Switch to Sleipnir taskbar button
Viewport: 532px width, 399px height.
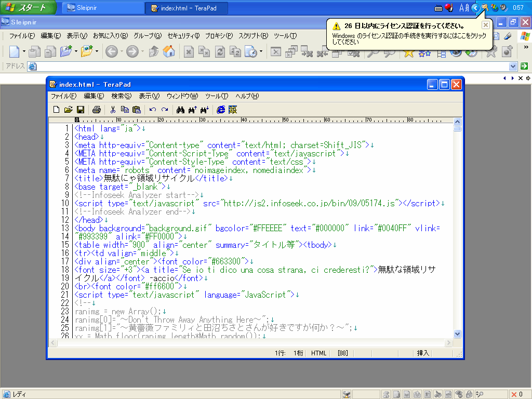[x=103, y=8]
